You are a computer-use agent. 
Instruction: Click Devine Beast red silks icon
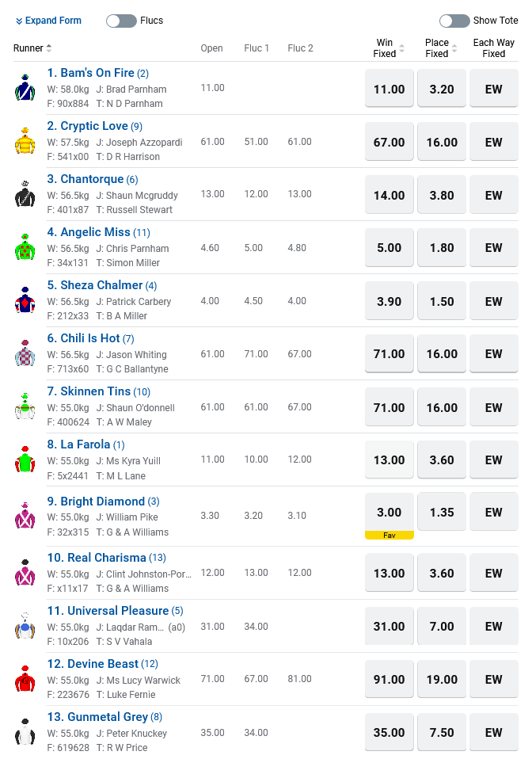click(25, 679)
